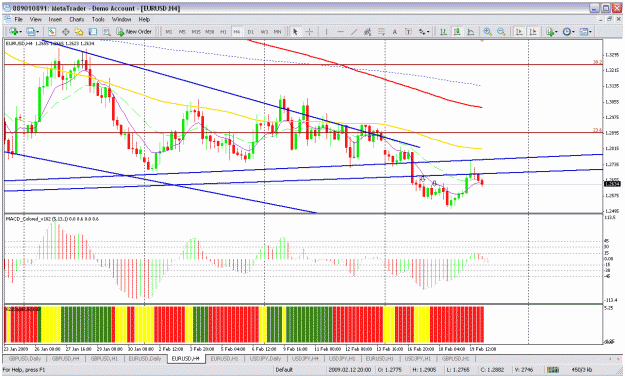
Task: Switch to W1 timeframe
Action: pyautogui.click(x=264, y=31)
